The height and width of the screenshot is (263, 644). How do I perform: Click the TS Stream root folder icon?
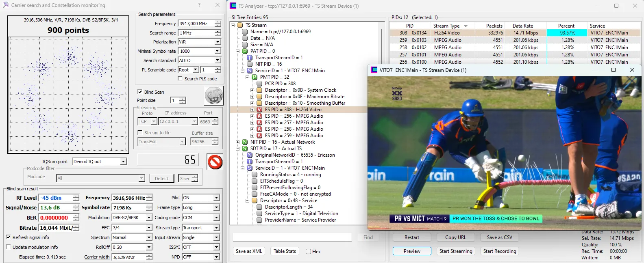click(x=240, y=25)
